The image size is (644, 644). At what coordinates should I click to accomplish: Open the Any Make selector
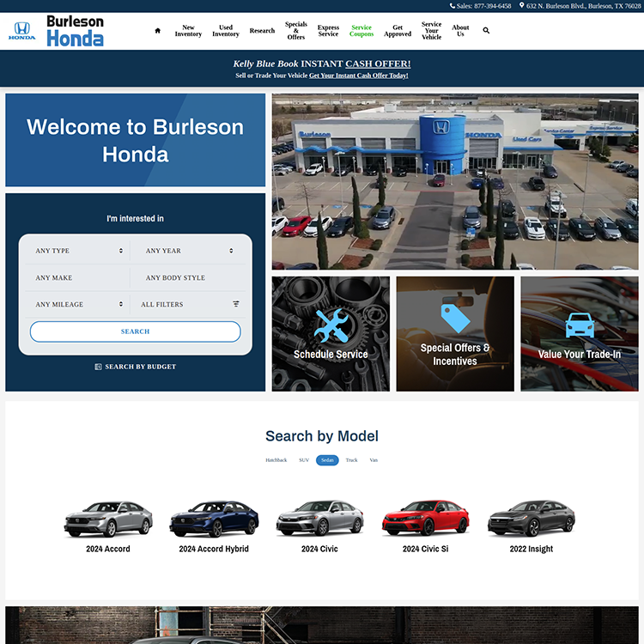click(x=78, y=277)
